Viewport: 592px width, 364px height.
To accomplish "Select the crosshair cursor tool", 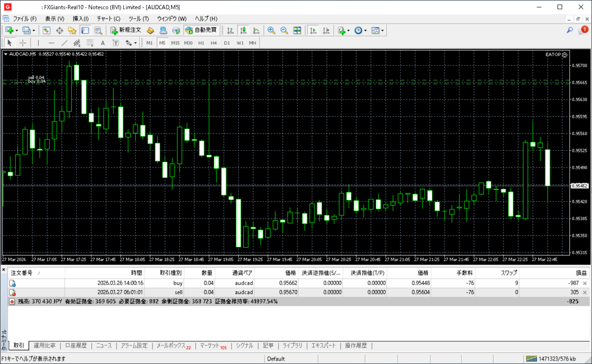I will tap(23, 43).
